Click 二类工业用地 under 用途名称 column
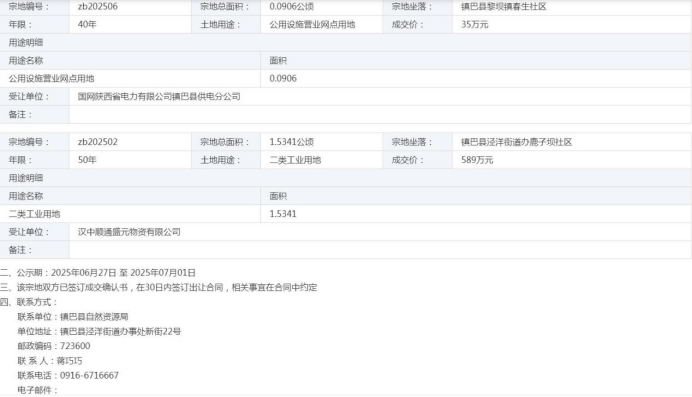This screenshot has height=397, width=692. (x=34, y=214)
